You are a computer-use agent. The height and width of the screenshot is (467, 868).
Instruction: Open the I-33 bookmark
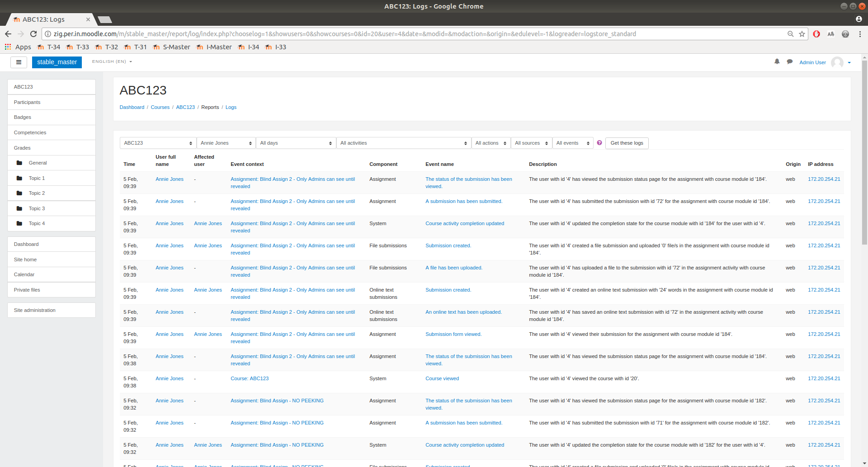276,47
